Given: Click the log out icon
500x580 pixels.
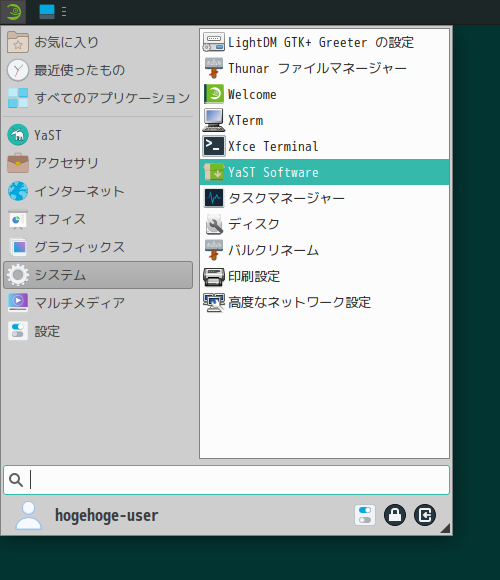Looking at the screenshot, I should [425, 515].
